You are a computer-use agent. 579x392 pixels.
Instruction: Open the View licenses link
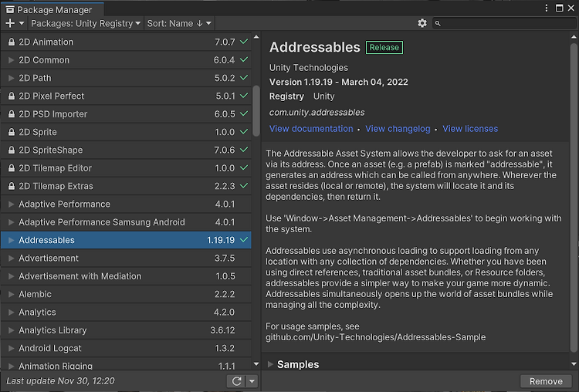[x=470, y=129]
